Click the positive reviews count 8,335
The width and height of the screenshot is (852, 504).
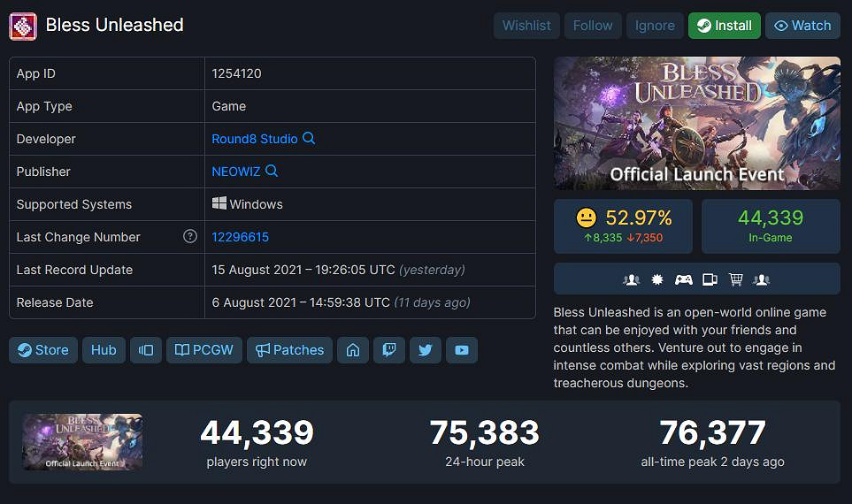(603, 238)
